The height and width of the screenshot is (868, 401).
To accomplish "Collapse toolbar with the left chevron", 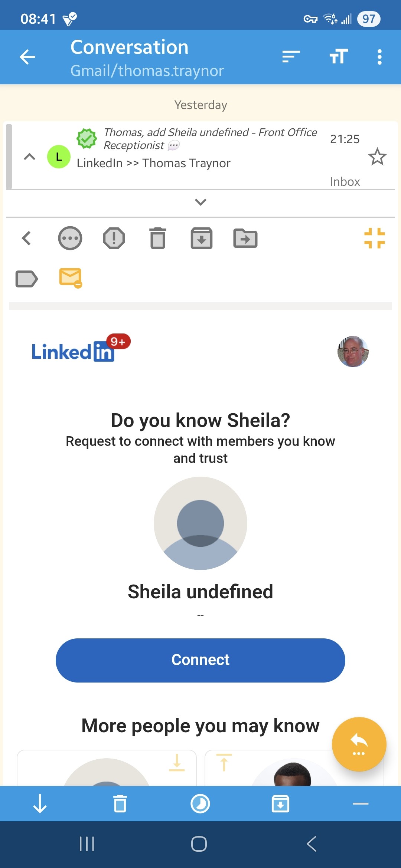I will tap(26, 238).
